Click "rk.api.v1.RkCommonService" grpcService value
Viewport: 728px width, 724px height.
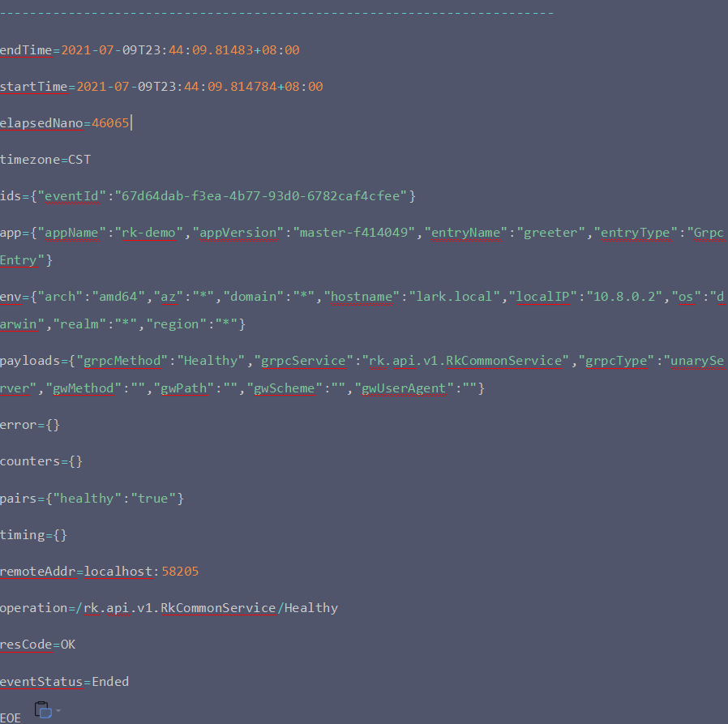pyautogui.click(x=465, y=361)
